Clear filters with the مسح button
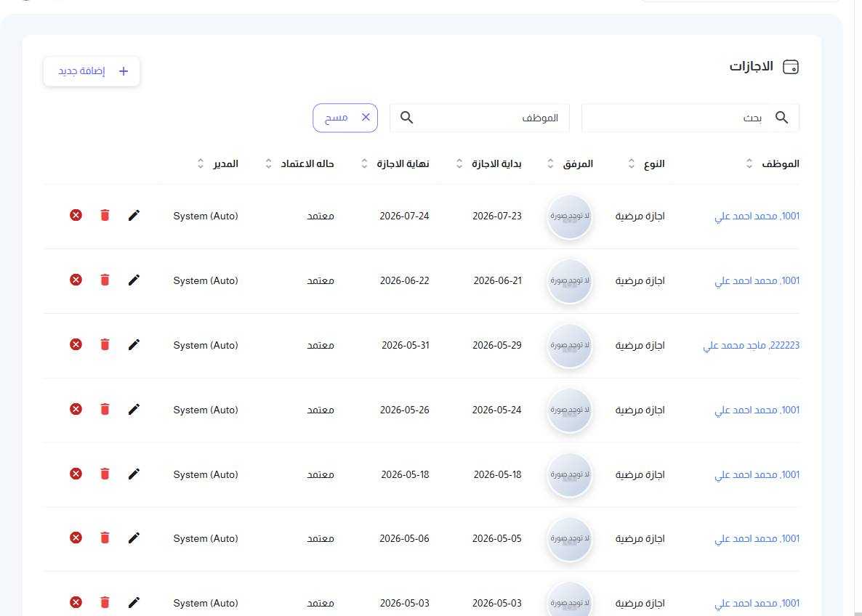 coord(345,118)
